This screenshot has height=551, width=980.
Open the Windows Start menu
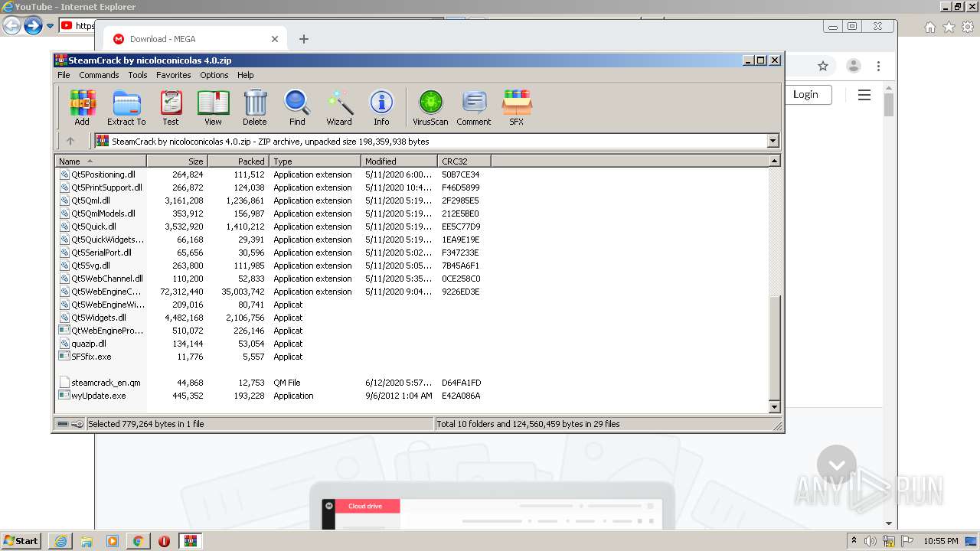tap(21, 540)
